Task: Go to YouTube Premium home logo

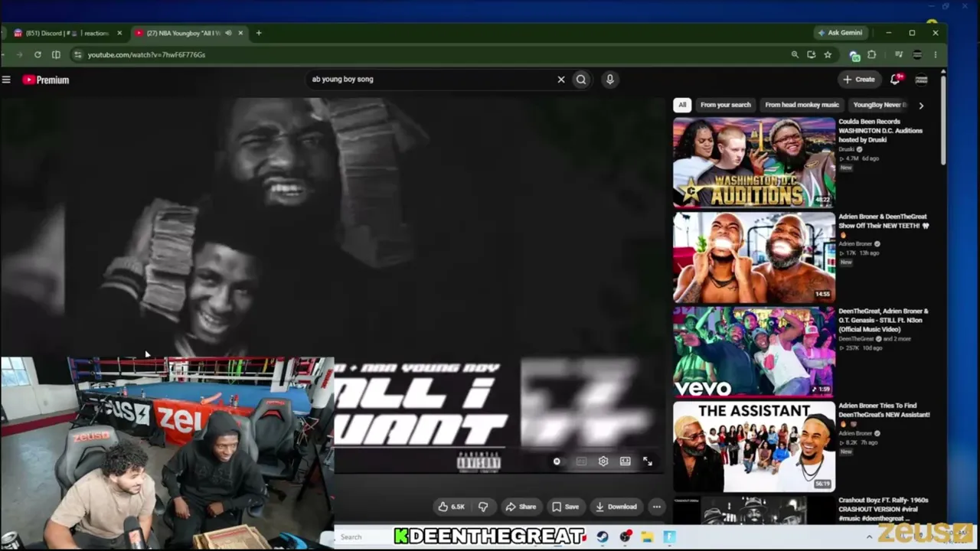Action: click(46, 80)
